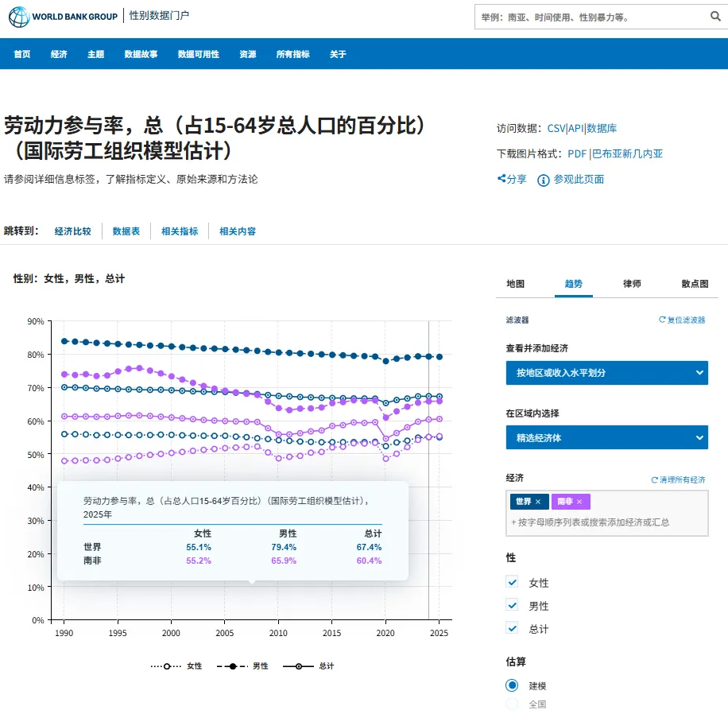
Task: Click the 参观此页面 link text
Action: click(579, 180)
